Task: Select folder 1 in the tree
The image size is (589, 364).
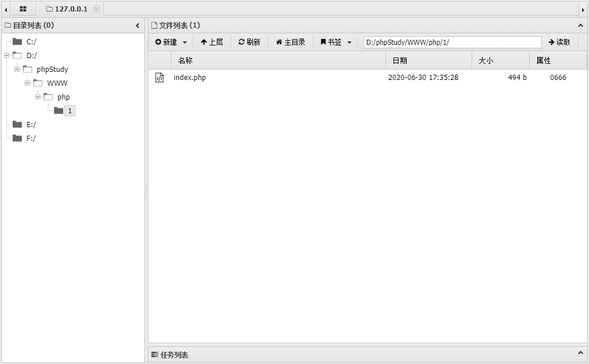Action: click(x=70, y=111)
